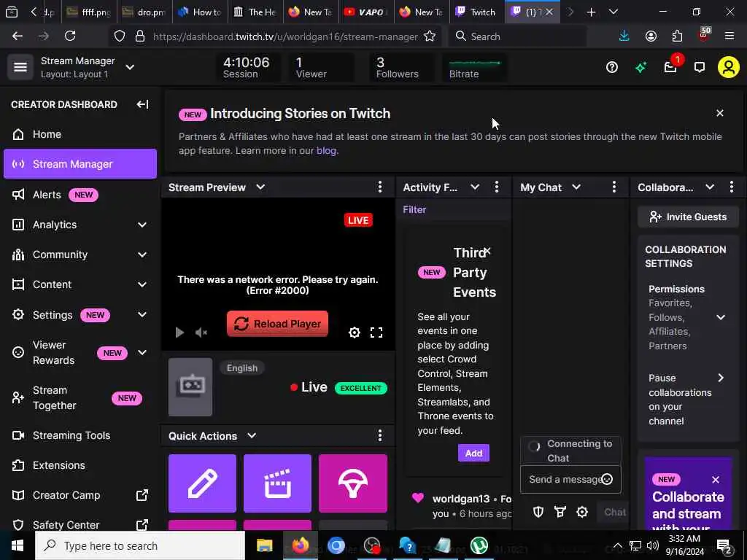Click Add on Third Party Events
This screenshot has height=560, width=747.
tap(473, 454)
